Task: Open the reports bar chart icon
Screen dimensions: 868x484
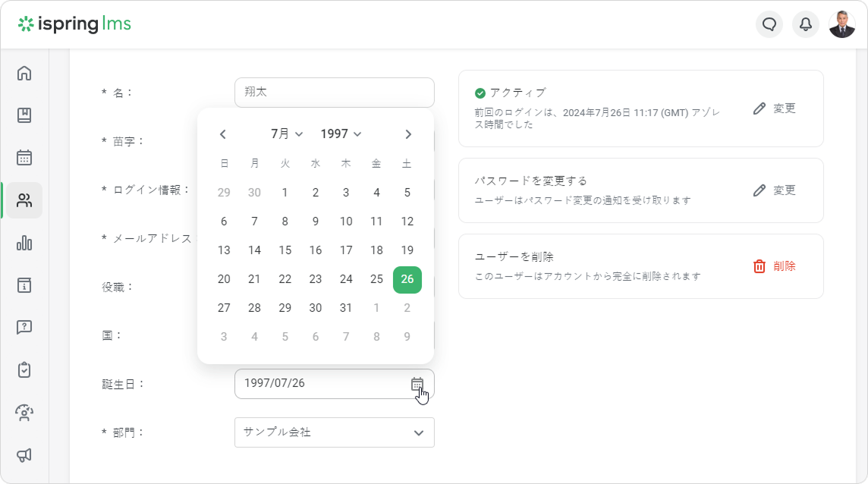Action: (24, 243)
